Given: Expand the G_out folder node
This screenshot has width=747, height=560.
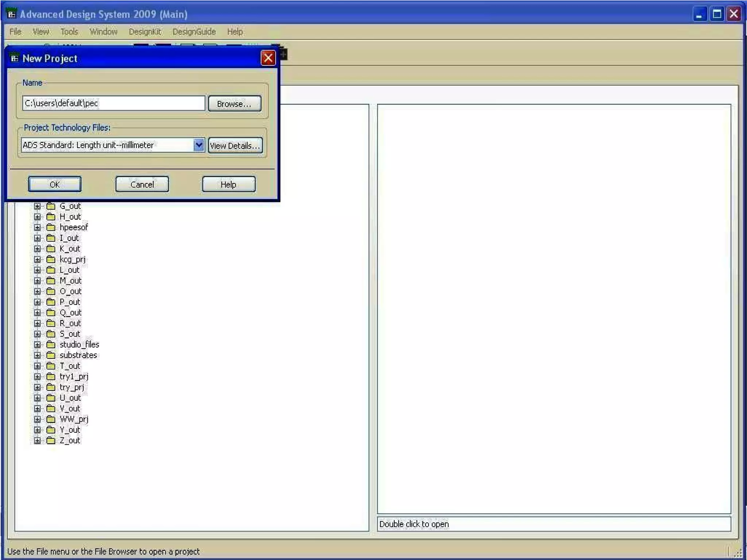Looking at the screenshot, I should [x=37, y=206].
